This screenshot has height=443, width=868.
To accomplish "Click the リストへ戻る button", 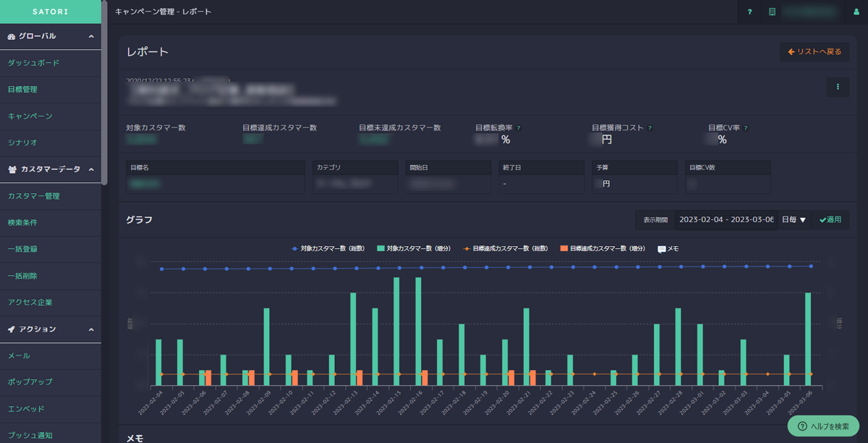I will click(814, 52).
